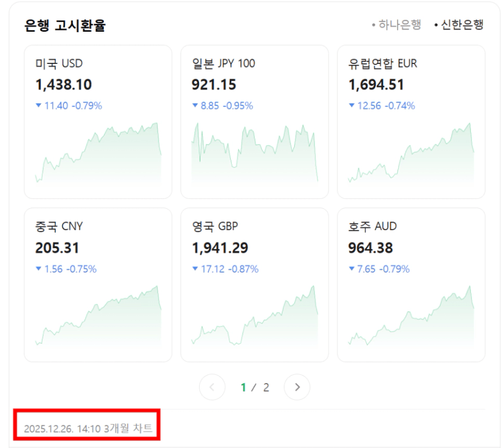Click the USD rate value 1,438.10
This screenshot has width=502, height=448.
pyautogui.click(x=63, y=85)
